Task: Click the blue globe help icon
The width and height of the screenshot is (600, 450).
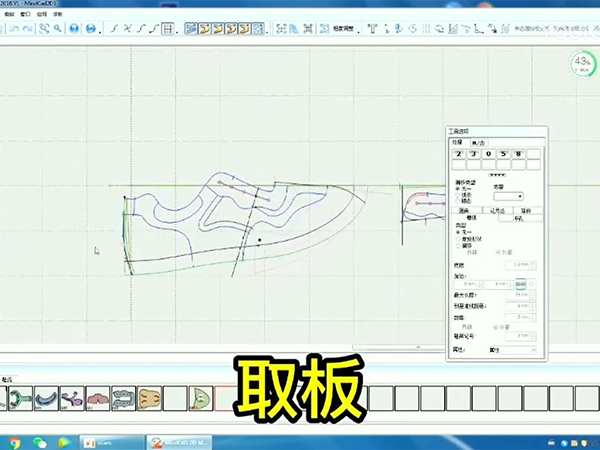Action: click(74, 29)
